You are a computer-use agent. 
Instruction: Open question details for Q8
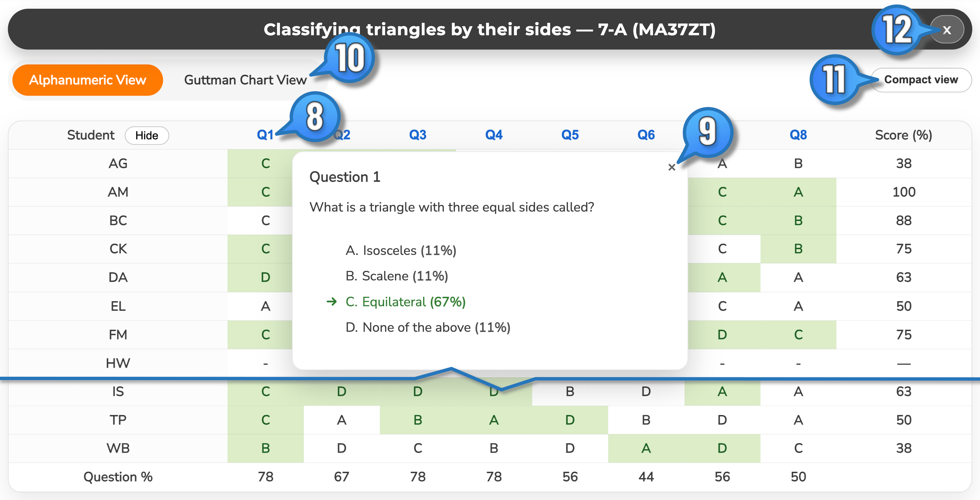(x=798, y=135)
